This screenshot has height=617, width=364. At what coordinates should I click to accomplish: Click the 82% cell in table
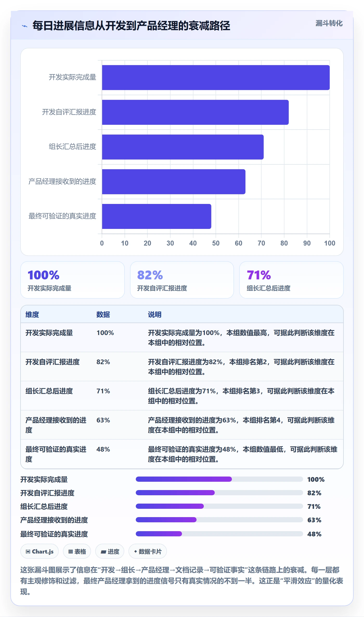(103, 362)
